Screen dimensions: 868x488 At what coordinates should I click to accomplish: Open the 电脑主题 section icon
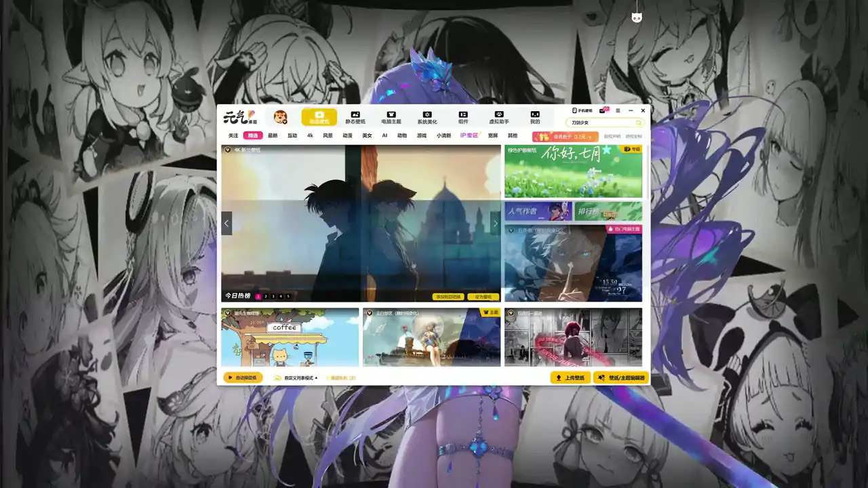tap(391, 115)
